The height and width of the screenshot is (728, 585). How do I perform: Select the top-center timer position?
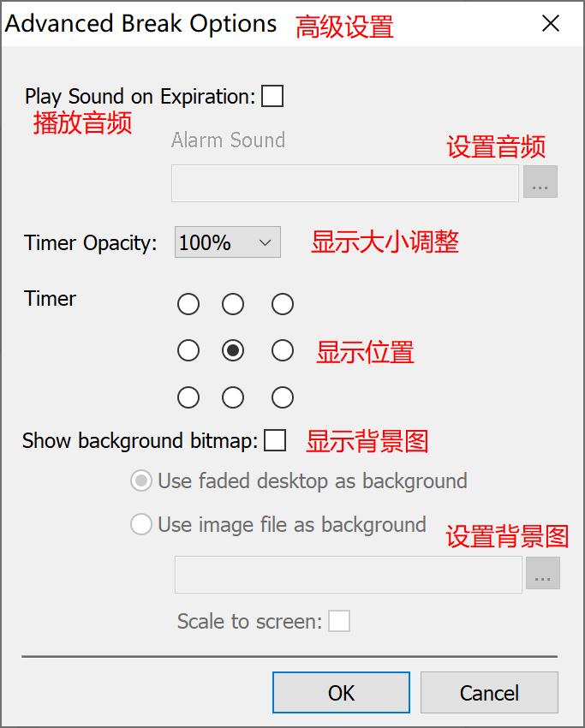233,304
